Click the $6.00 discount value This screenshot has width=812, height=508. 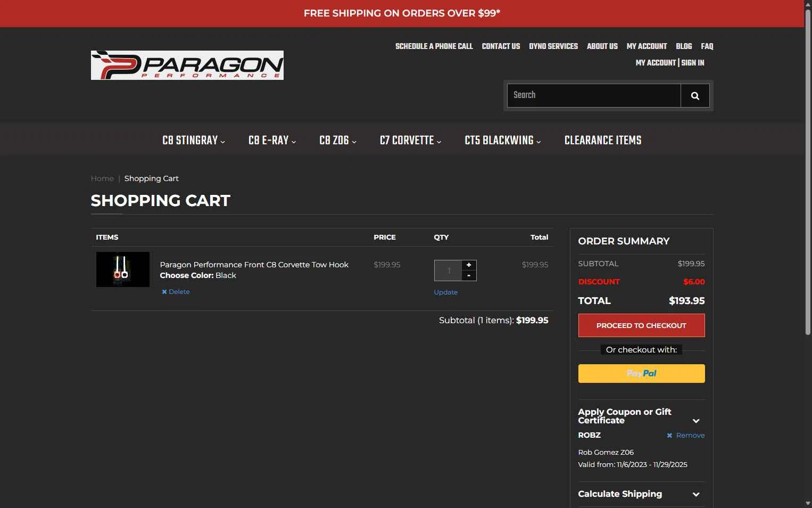pyautogui.click(x=694, y=282)
